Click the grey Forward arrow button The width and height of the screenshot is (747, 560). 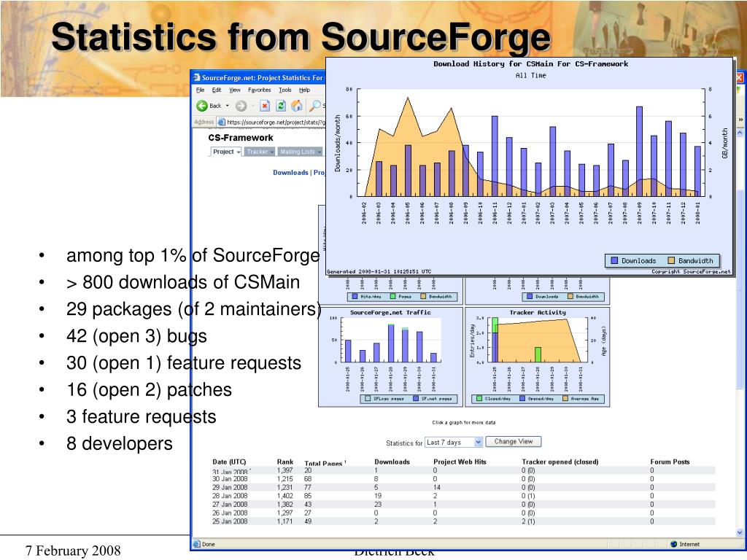tap(241, 106)
